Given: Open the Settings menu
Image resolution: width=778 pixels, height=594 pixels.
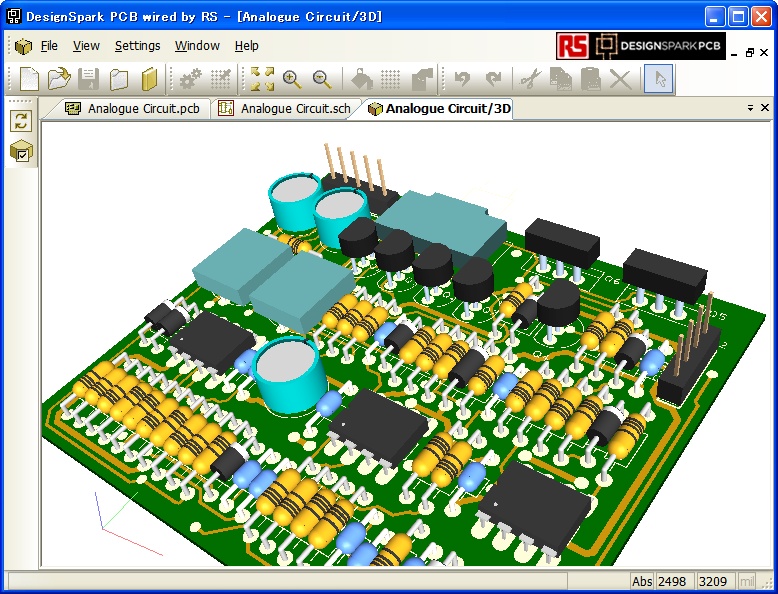Looking at the screenshot, I should (137, 46).
